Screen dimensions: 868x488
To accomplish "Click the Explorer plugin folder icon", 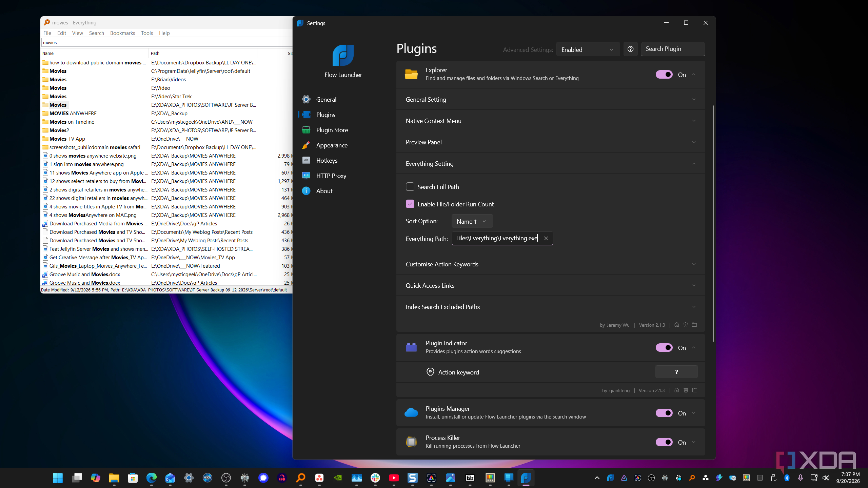I will point(411,74).
